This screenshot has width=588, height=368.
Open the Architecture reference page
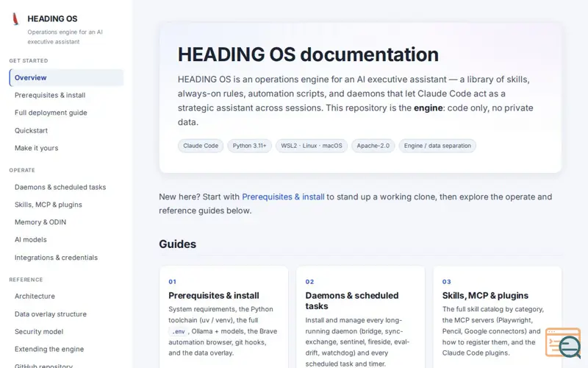coord(35,297)
